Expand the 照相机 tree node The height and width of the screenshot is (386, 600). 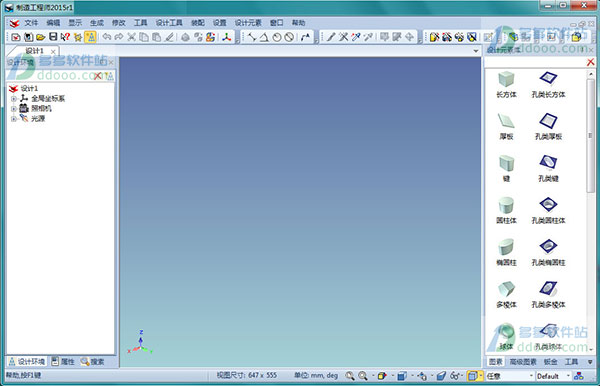click(14, 109)
